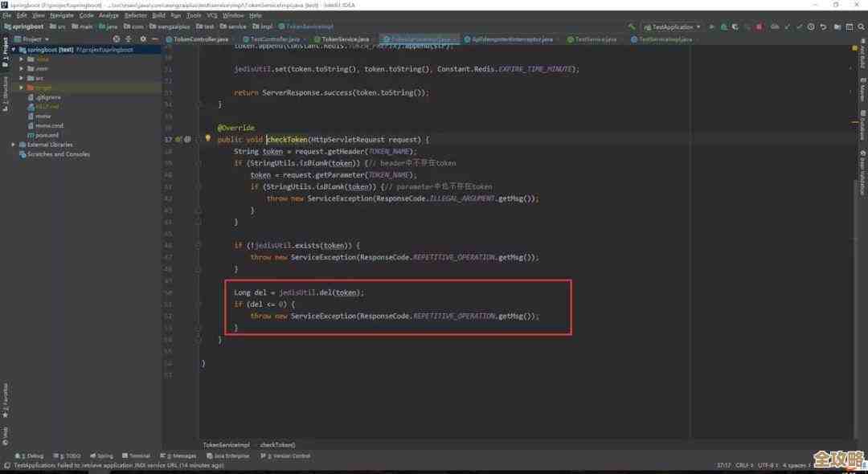The width and height of the screenshot is (868, 474).
Task: Toggle the Debug tool window button
Action: click(32, 456)
